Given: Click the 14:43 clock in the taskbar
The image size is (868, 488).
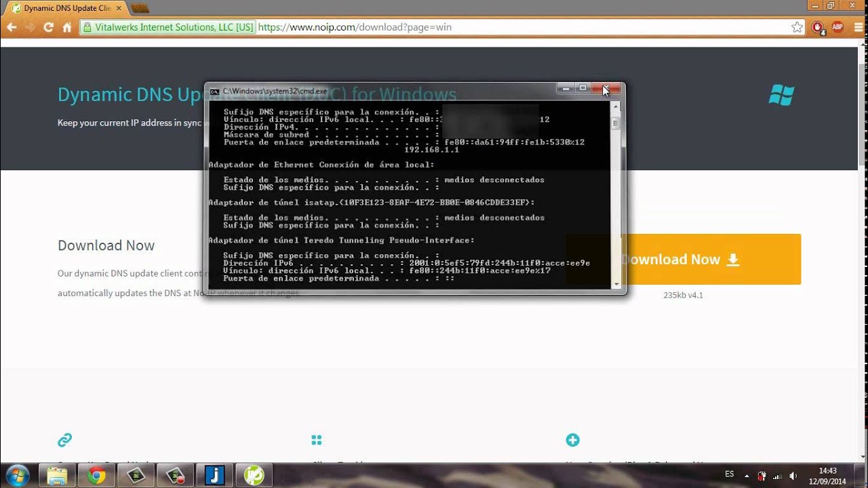Looking at the screenshot, I should pyautogui.click(x=827, y=470).
